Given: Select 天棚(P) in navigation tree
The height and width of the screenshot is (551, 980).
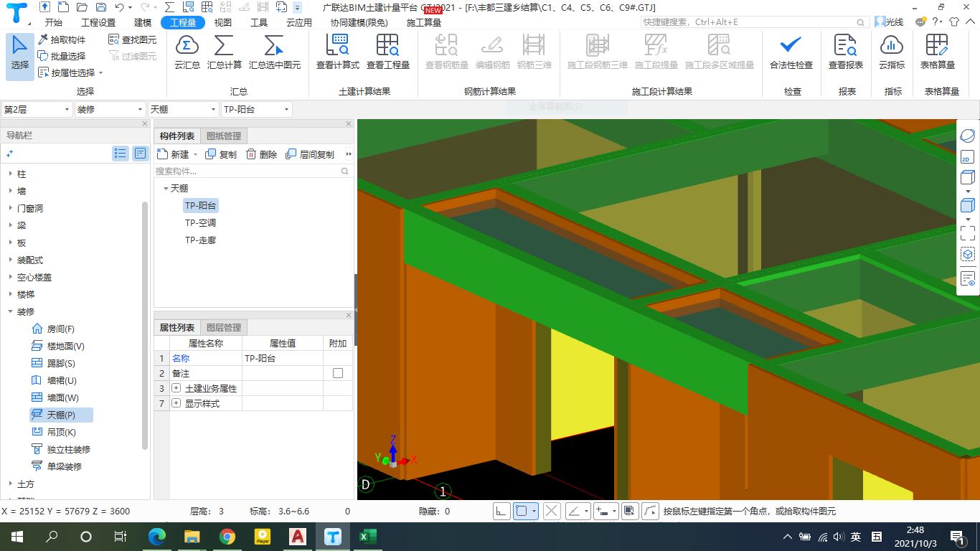Looking at the screenshot, I should 61,415.
